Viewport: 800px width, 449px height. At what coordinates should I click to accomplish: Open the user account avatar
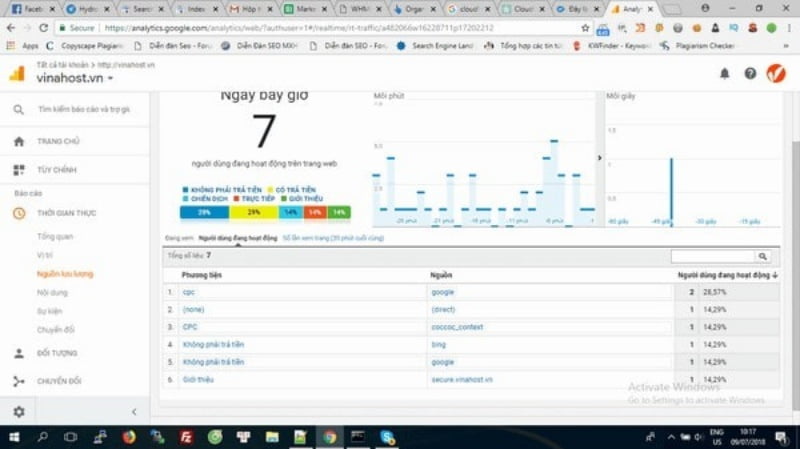[x=775, y=73]
